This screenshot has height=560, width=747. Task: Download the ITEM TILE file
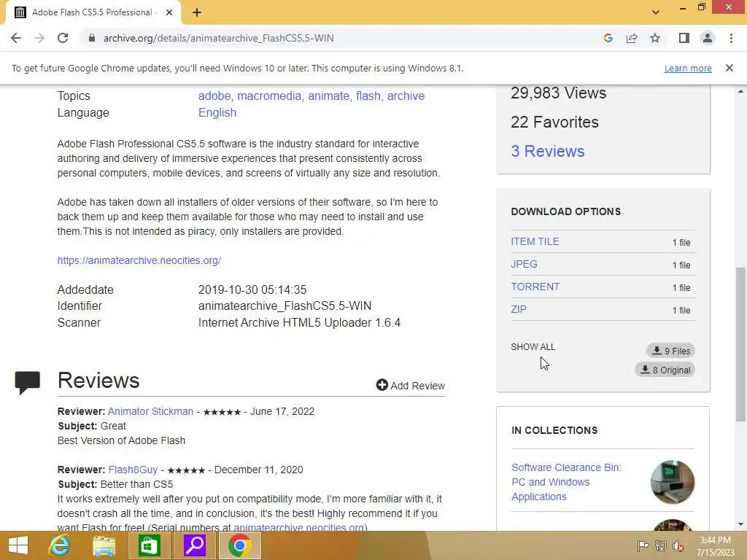pyautogui.click(x=535, y=241)
